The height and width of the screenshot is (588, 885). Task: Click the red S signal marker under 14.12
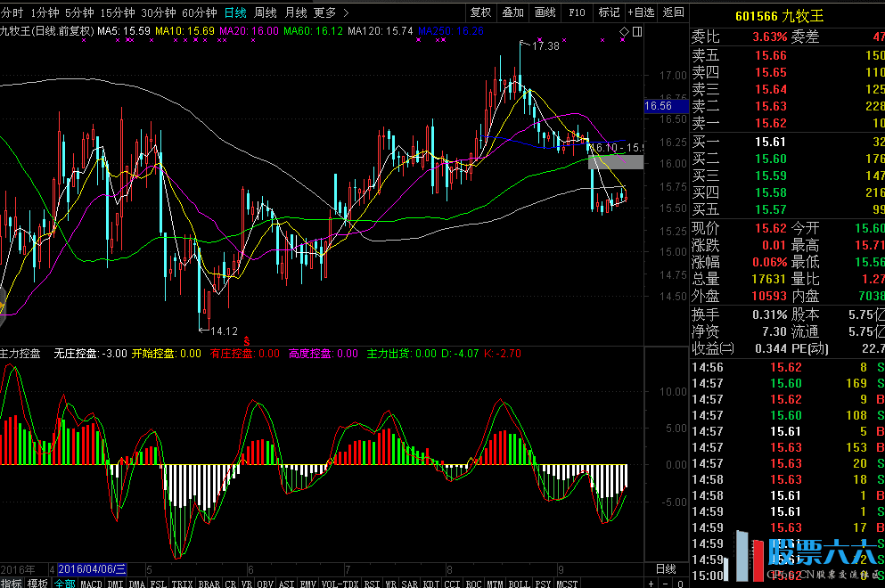[247, 340]
